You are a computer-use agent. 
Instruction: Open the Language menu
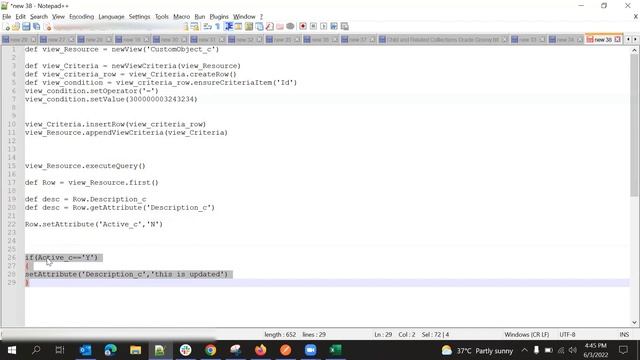pos(111,17)
